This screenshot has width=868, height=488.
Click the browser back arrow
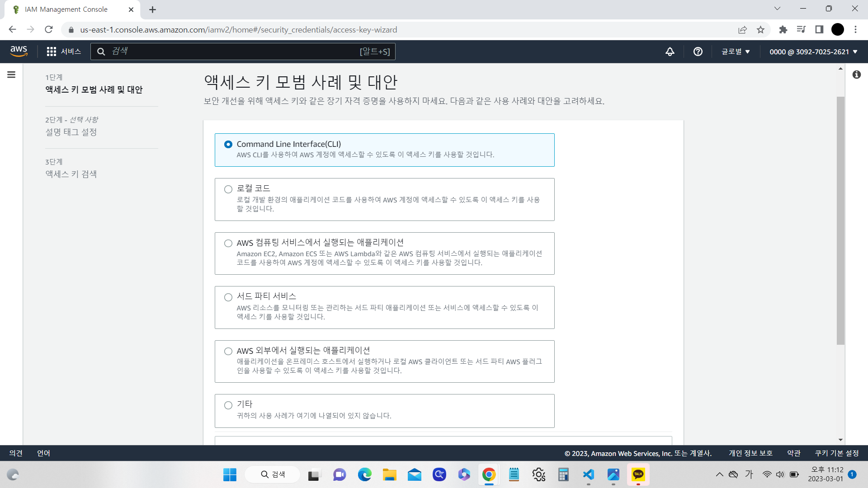[12, 29]
